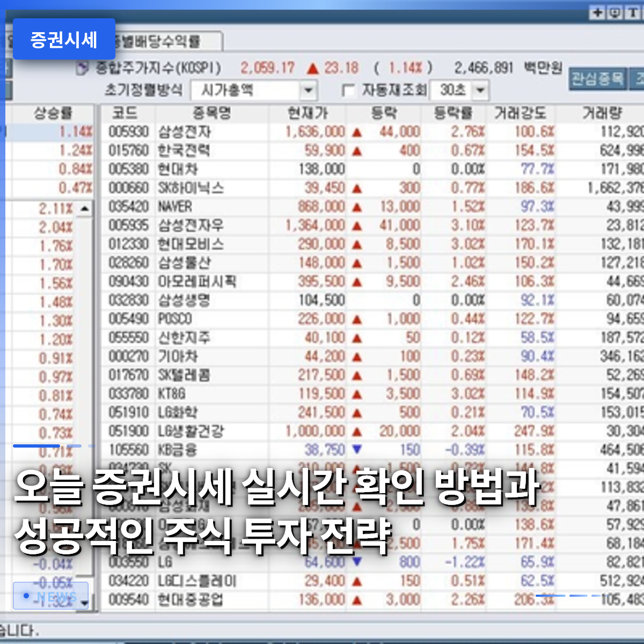Click the 거래량 column header

coord(602,113)
